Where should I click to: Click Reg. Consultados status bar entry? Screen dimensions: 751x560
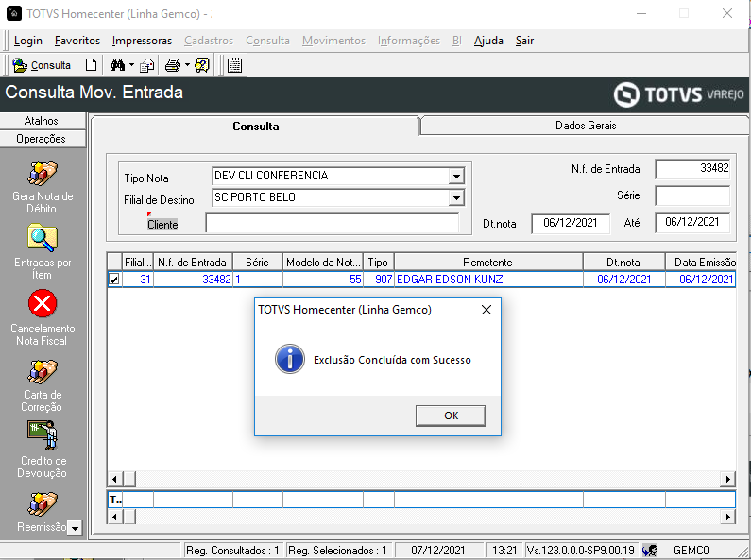[x=232, y=551]
